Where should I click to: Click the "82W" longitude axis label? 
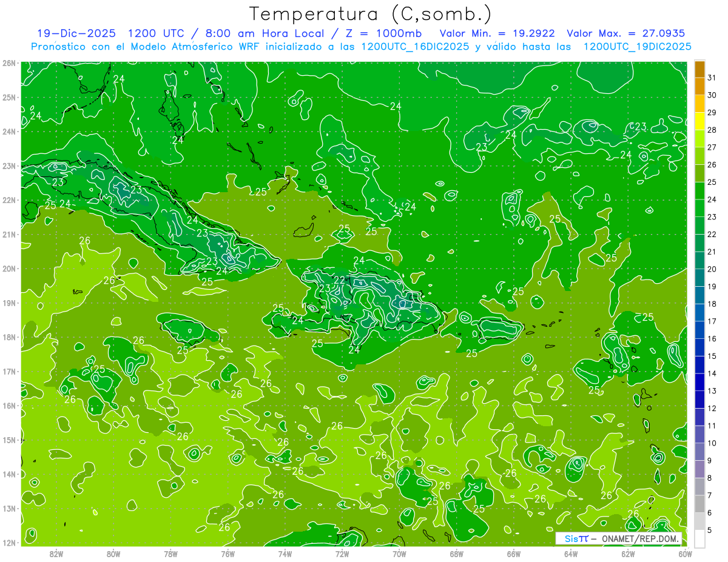click(56, 554)
